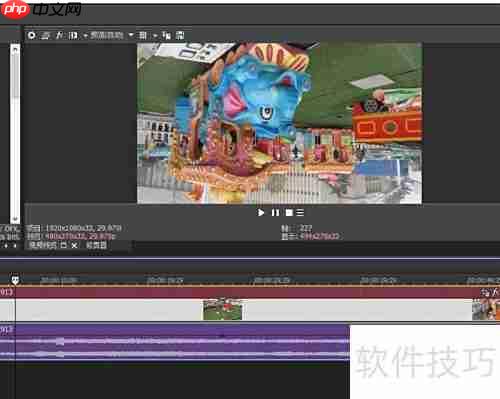The height and width of the screenshot is (399, 500).
Task: Save snapshot to file icon
Action: click(180, 35)
